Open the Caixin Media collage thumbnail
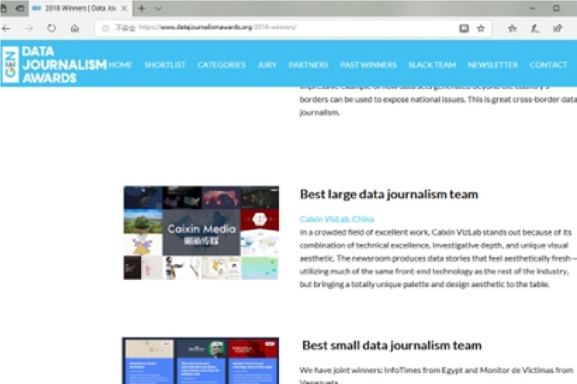The image size is (577, 384). (x=201, y=233)
